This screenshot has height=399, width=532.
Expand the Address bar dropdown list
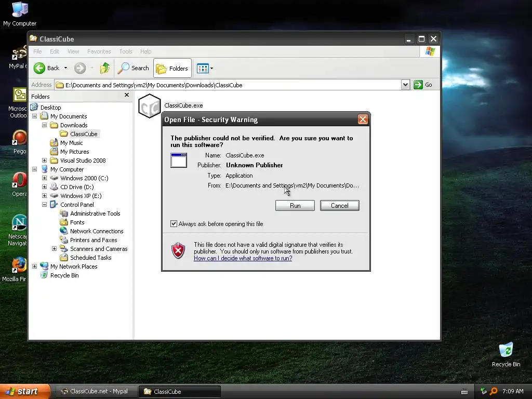click(x=405, y=85)
